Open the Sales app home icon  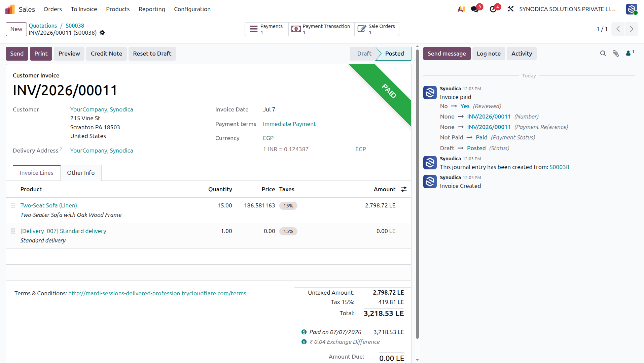pos(10,9)
